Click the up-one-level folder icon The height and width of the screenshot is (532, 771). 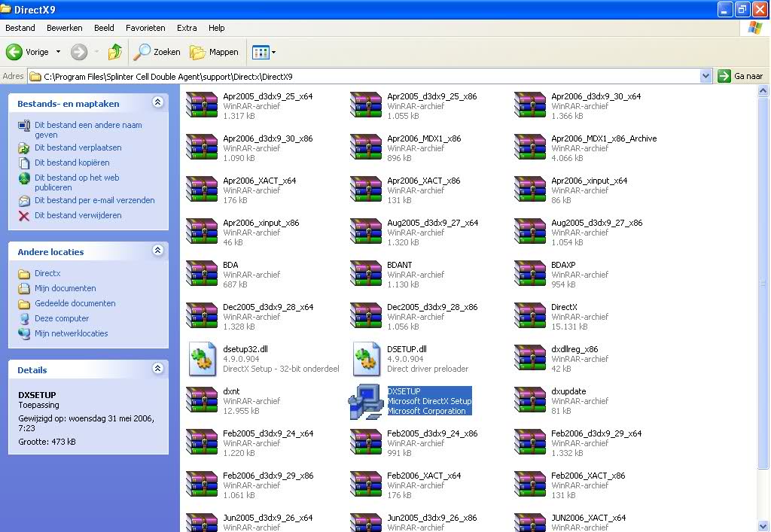pyautogui.click(x=114, y=52)
